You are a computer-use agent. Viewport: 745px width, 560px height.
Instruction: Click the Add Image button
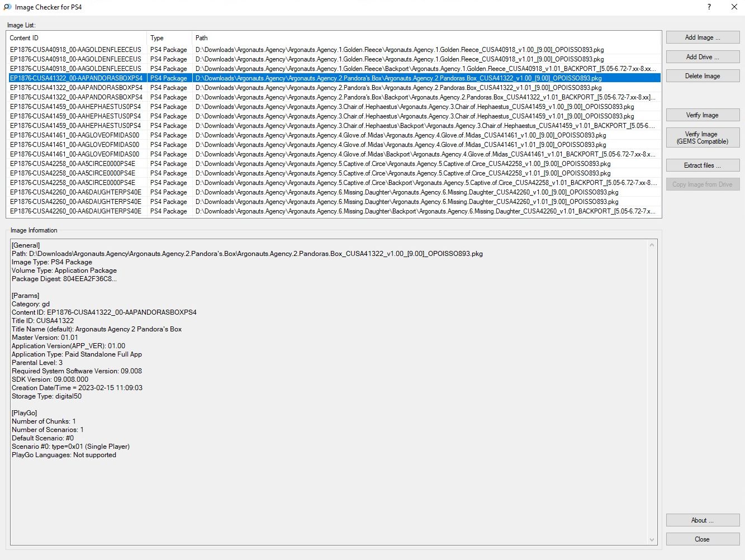pyautogui.click(x=703, y=37)
